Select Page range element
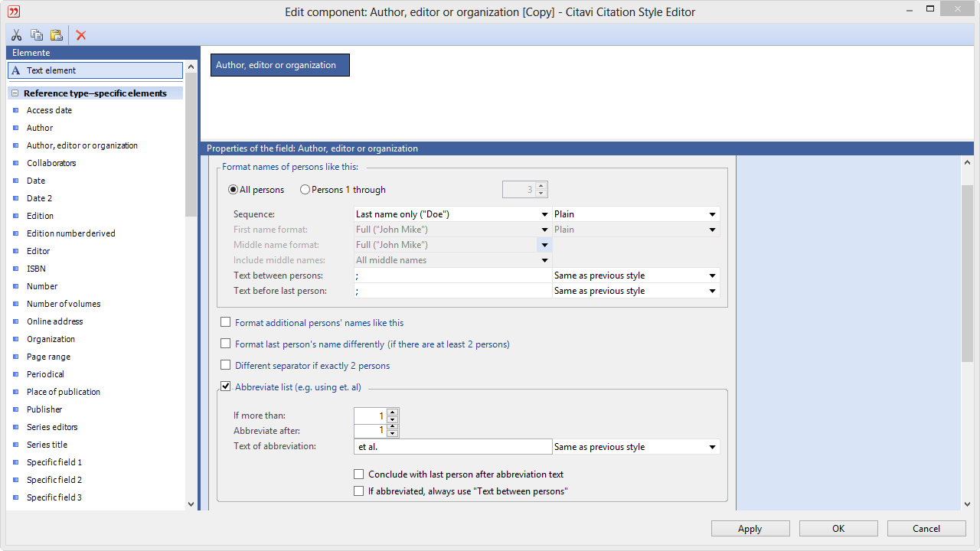The image size is (980, 551). point(48,357)
